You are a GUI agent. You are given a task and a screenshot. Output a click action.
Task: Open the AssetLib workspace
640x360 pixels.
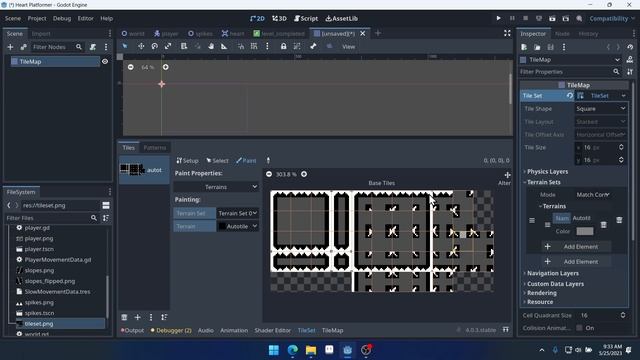(x=342, y=18)
